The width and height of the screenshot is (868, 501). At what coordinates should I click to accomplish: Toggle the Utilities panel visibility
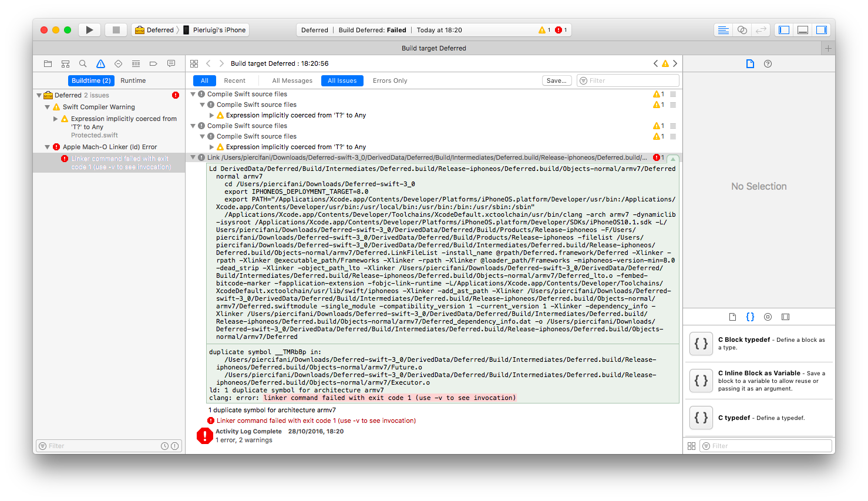click(x=822, y=30)
